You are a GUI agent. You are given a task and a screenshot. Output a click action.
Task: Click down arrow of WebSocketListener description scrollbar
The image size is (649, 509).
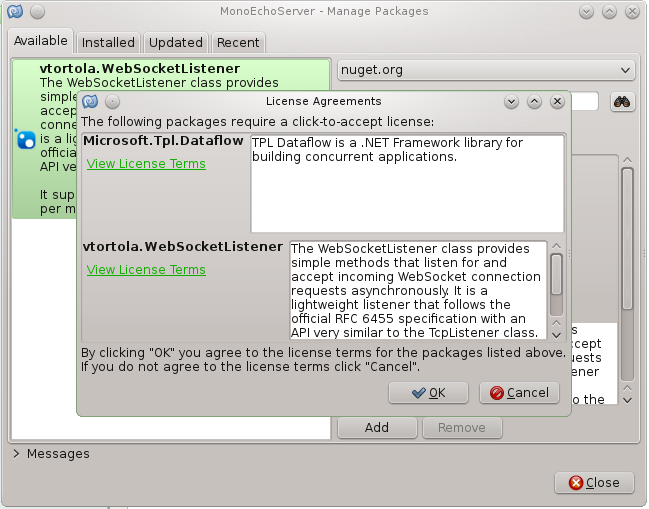coord(556,335)
